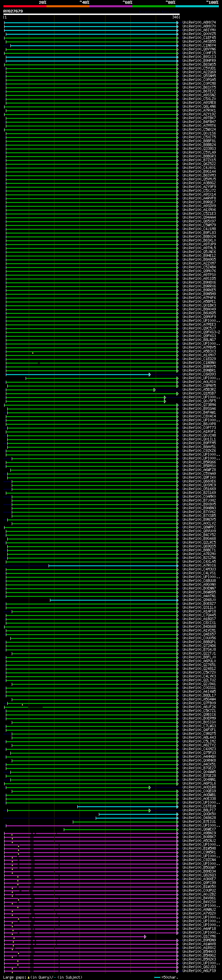
Task: Select label UniRef100_Q6WEX7
Action: [x=199, y=829]
